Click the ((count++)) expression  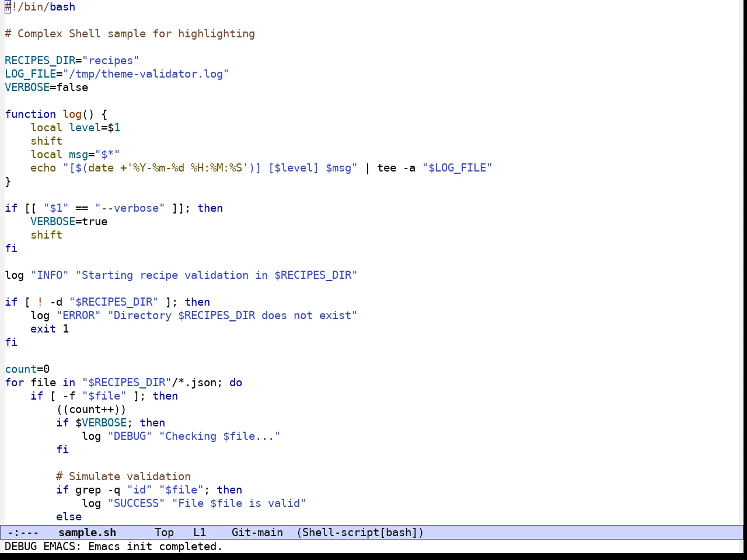(x=92, y=409)
